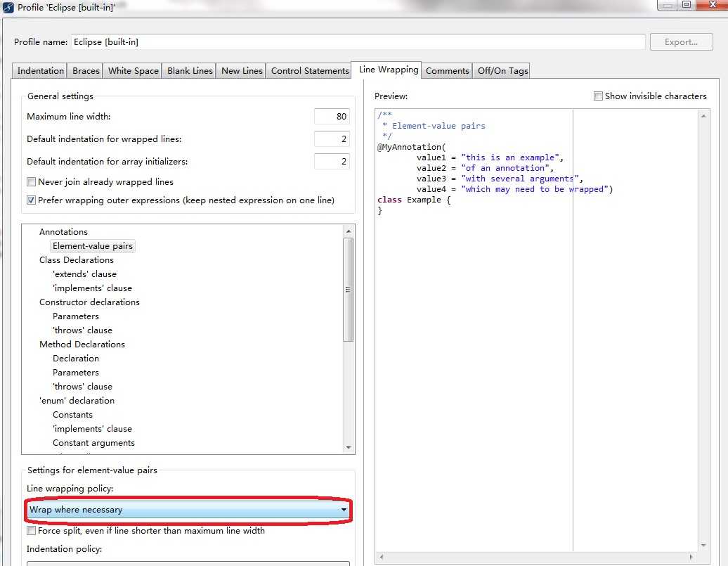Screen dimensions: 728x566
Task: Click preview horizontal scroll right arrow
Action: click(691, 557)
